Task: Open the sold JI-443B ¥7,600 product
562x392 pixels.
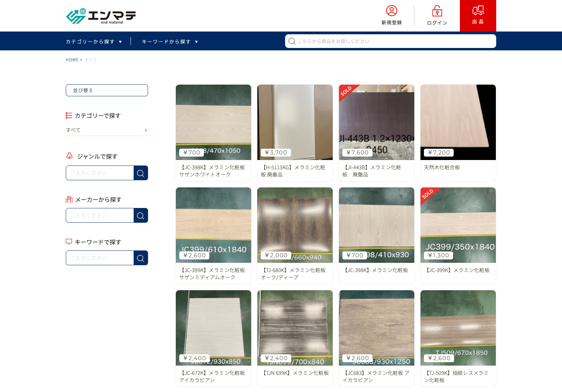Action: 376,133
